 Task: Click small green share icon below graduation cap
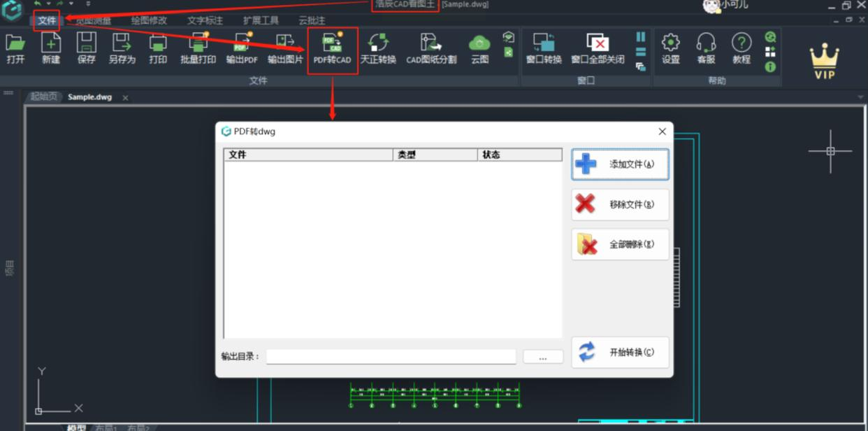tap(509, 52)
